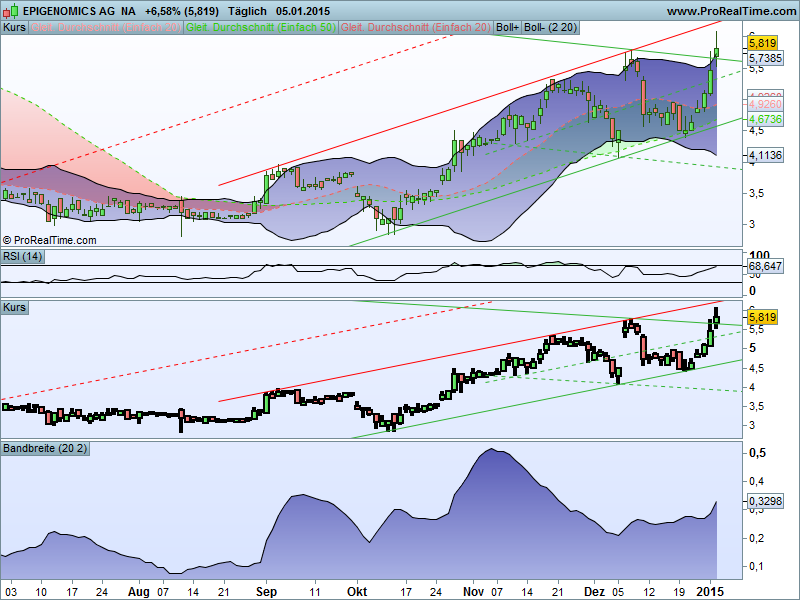Click the 05.01.2015 date in header
800x600 pixels.
[x=303, y=11]
